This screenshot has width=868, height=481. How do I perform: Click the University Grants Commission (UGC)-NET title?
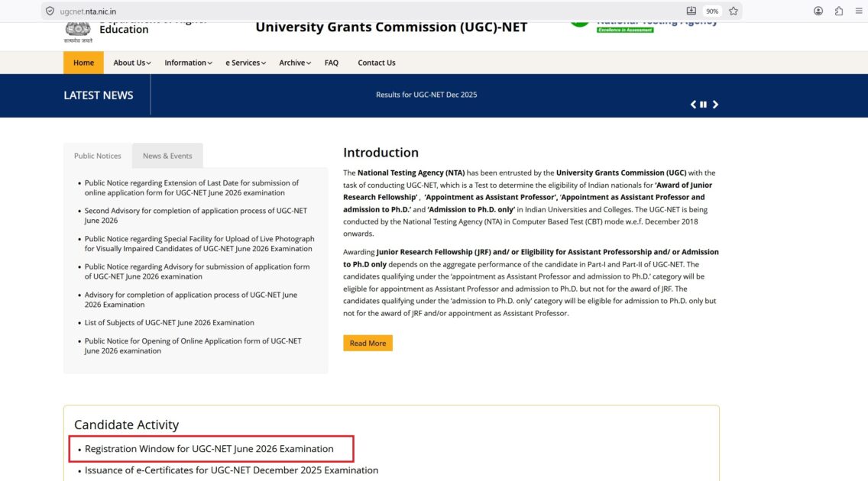point(391,27)
